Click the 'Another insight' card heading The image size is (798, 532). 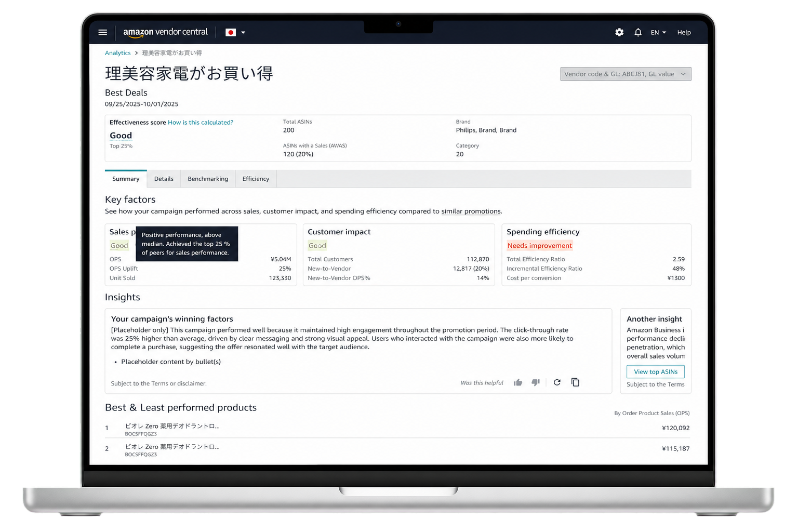[655, 319]
